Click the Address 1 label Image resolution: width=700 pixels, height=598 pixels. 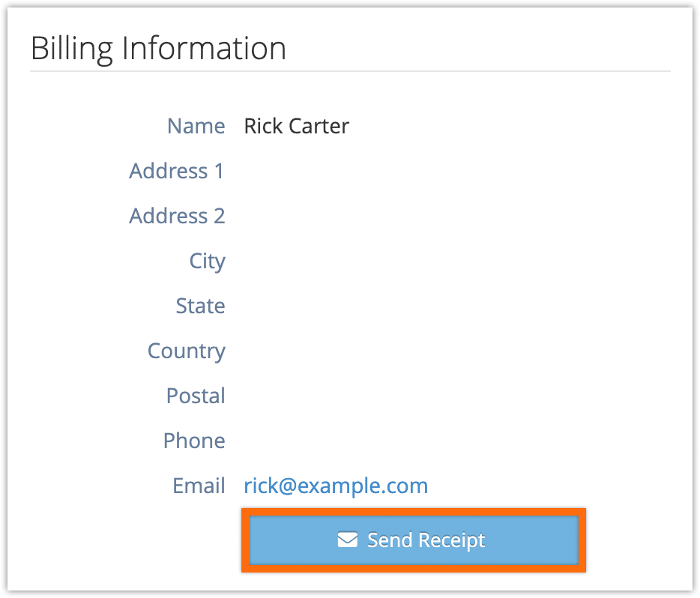(x=177, y=171)
